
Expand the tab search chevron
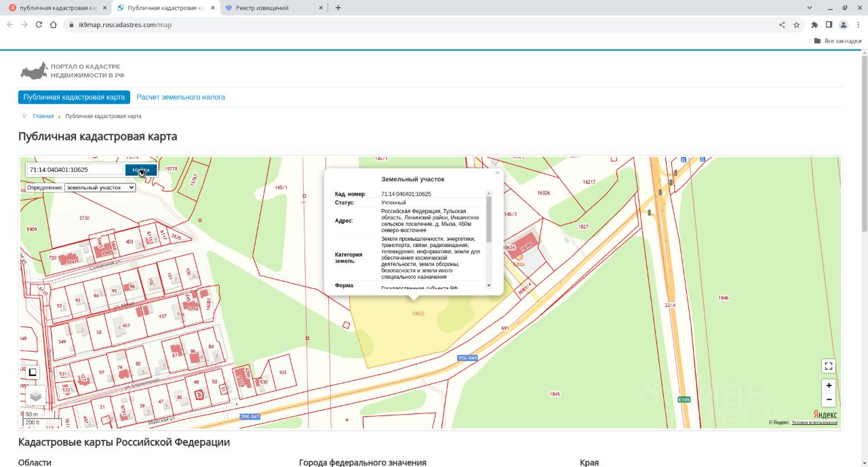pos(810,7)
